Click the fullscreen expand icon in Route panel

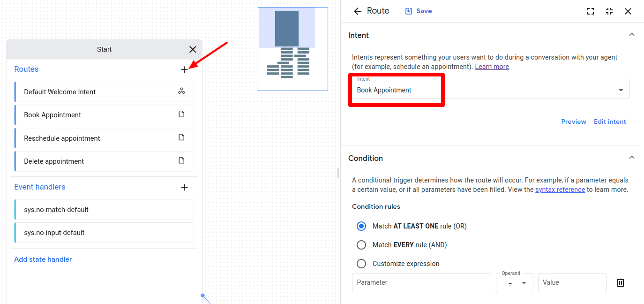591,11
